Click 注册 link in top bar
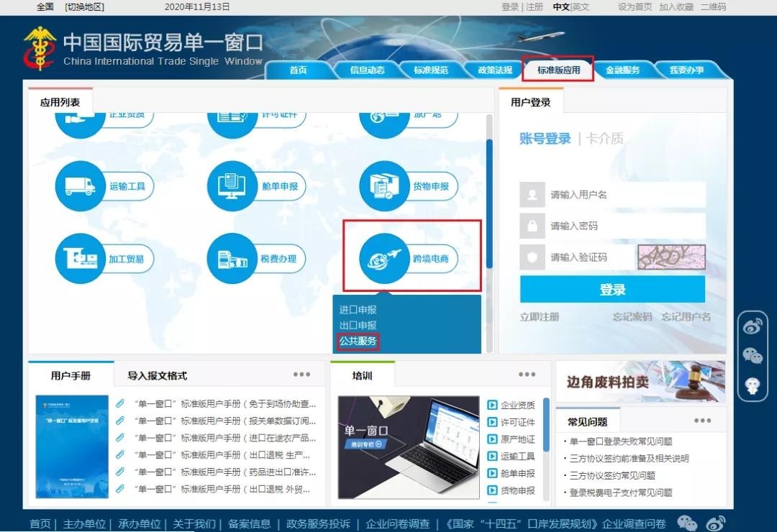 click(x=534, y=7)
